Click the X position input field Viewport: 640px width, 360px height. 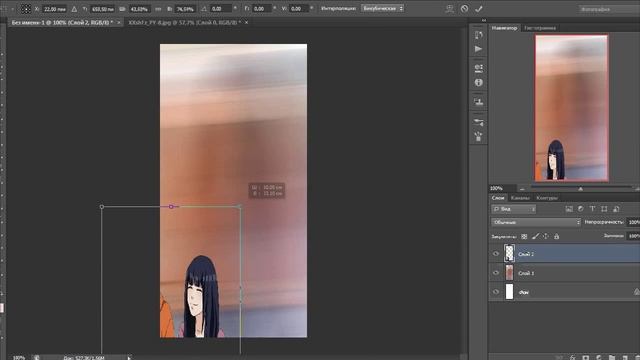(x=55, y=9)
